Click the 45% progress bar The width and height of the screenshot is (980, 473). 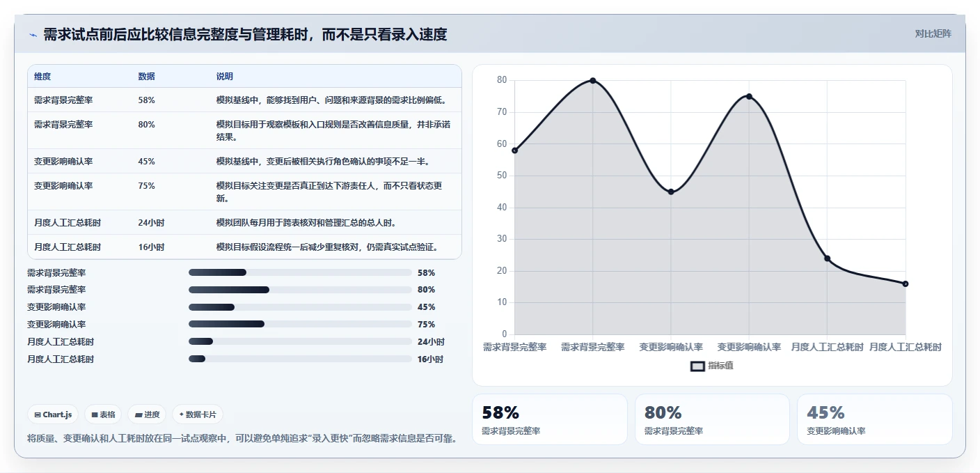coord(300,307)
